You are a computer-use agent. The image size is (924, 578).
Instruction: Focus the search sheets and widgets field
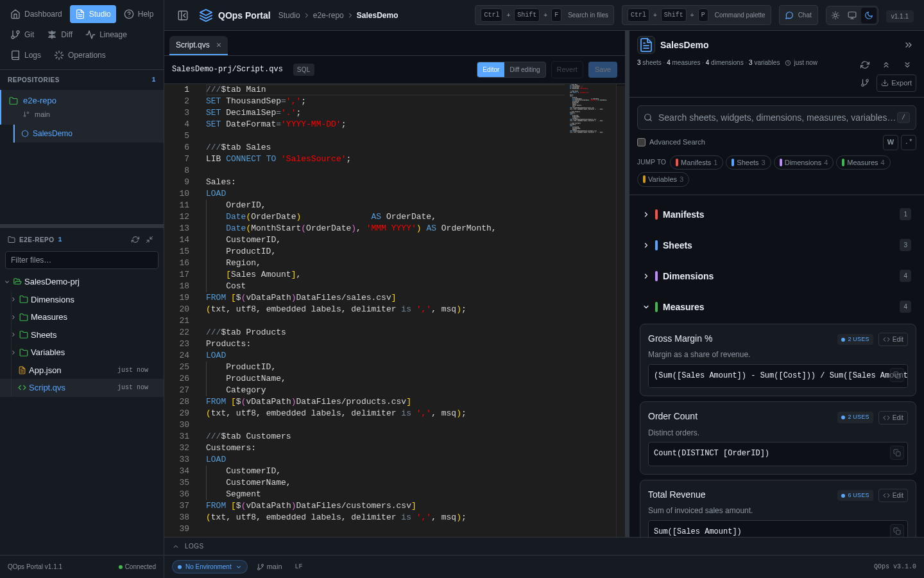point(776,118)
